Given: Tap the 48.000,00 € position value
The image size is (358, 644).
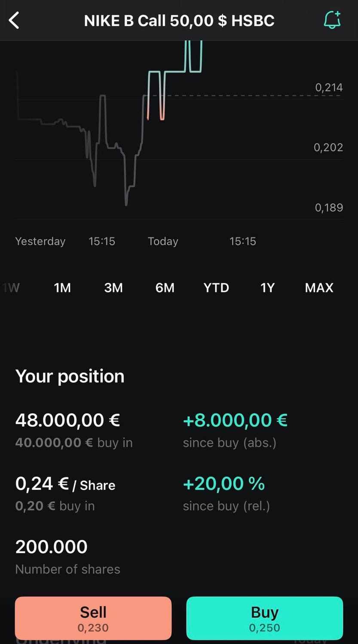Looking at the screenshot, I should point(67,420).
